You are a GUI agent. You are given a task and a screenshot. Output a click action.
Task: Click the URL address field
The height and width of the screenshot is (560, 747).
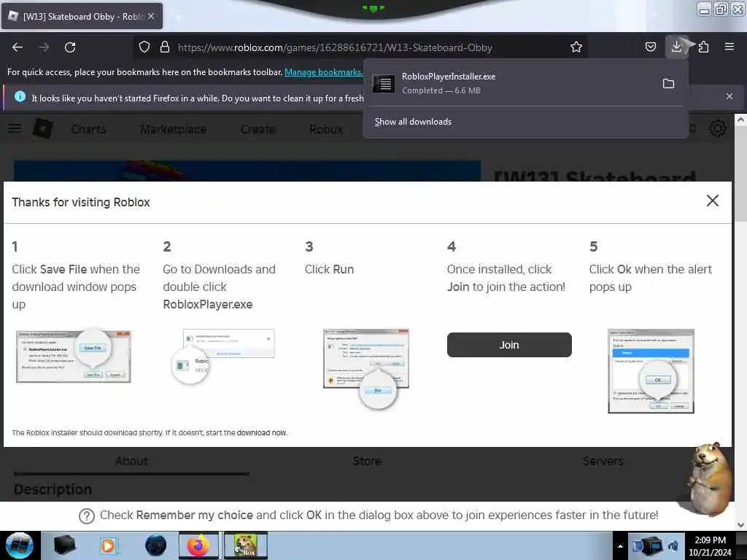[x=335, y=47]
